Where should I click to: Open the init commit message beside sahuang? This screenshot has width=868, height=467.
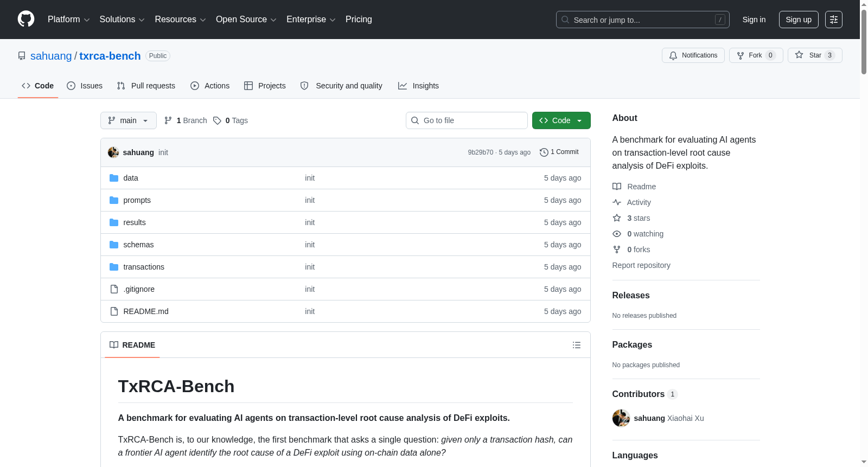(163, 152)
